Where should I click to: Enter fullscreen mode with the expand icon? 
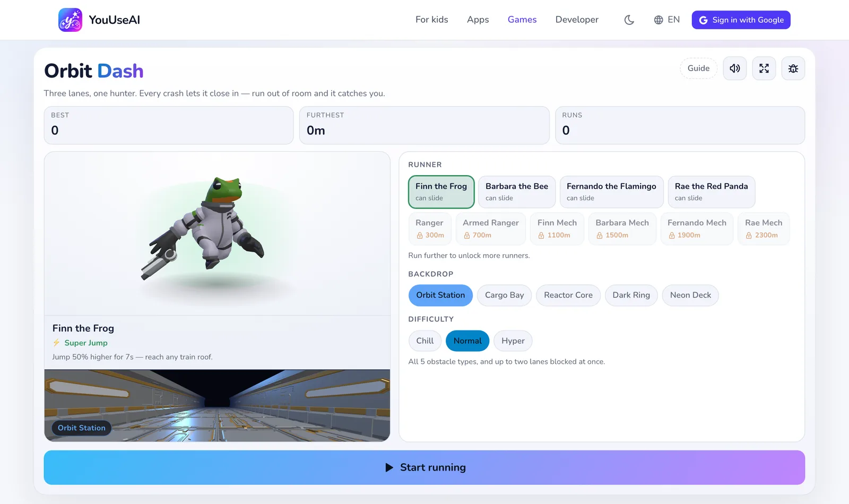(764, 68)
